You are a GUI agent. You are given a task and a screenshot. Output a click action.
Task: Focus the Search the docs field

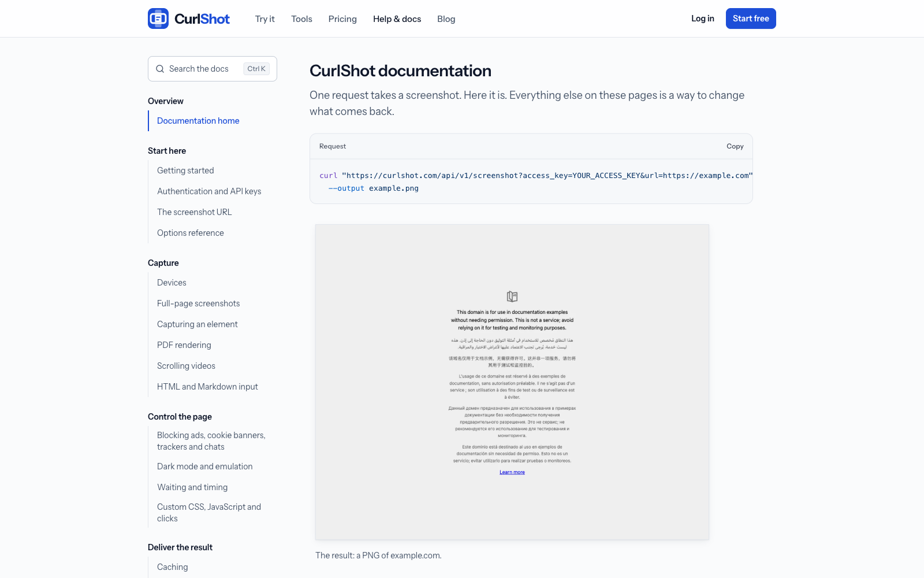tap(213, 69)
